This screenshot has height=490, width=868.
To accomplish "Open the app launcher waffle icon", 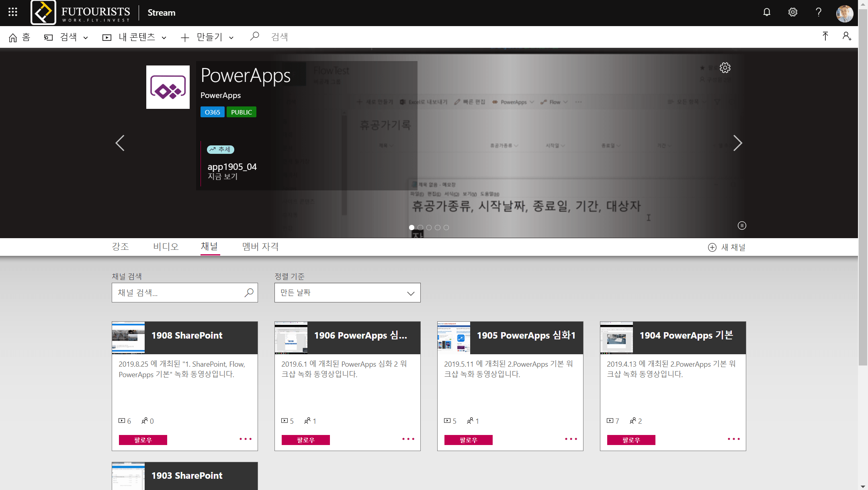I will 13,12.
